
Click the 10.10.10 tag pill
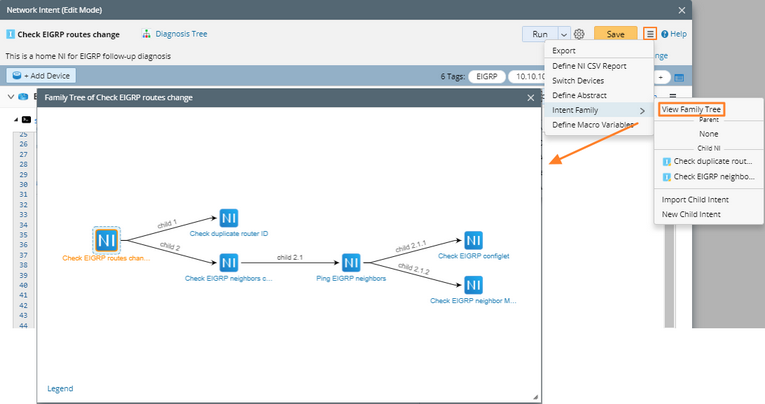coord(527,77)
